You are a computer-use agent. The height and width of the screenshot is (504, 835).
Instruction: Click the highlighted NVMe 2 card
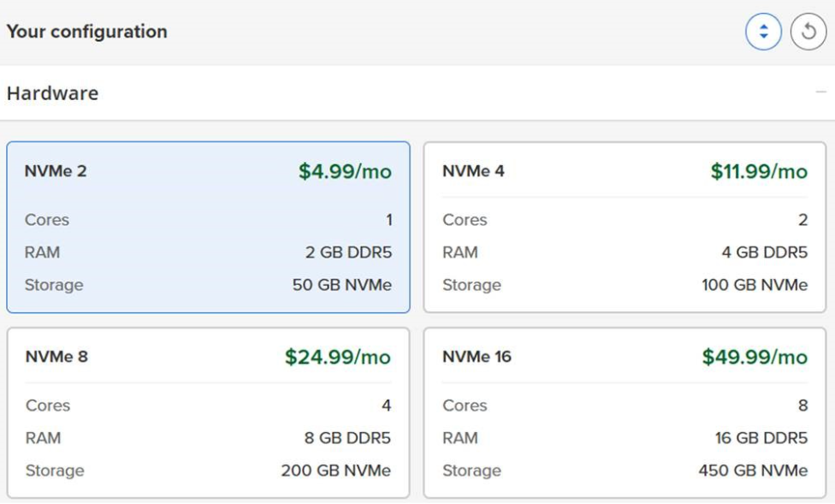210,227
